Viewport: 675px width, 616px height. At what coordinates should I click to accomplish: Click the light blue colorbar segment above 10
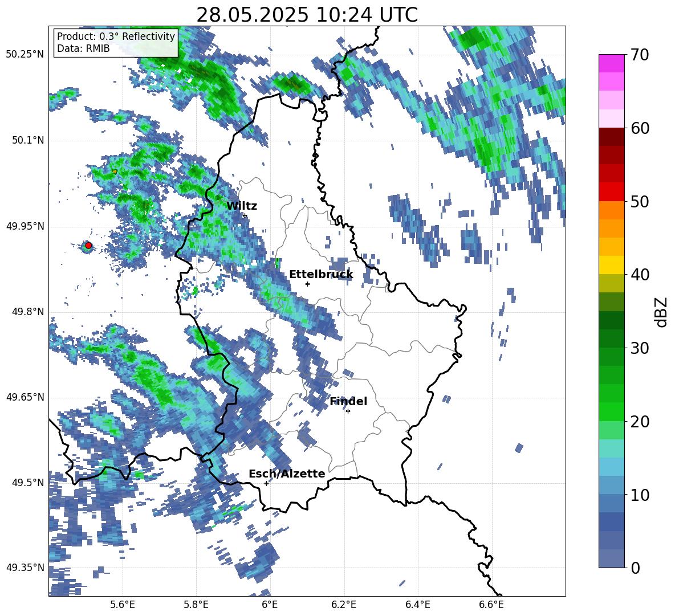(612, 467)
